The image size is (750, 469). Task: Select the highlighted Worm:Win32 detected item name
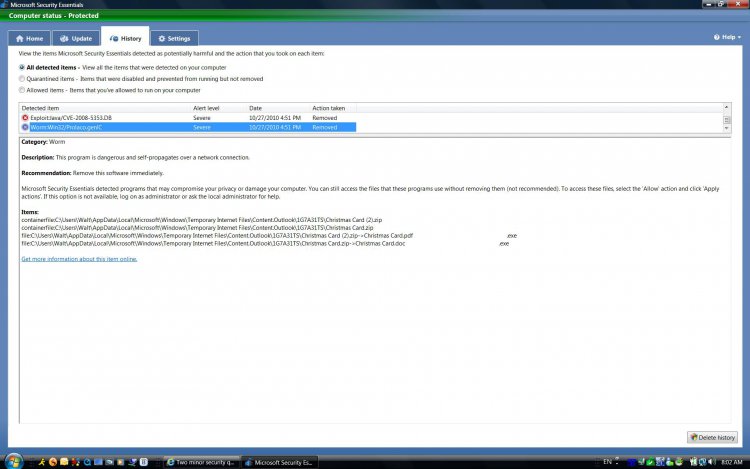[x=66, y=127]
